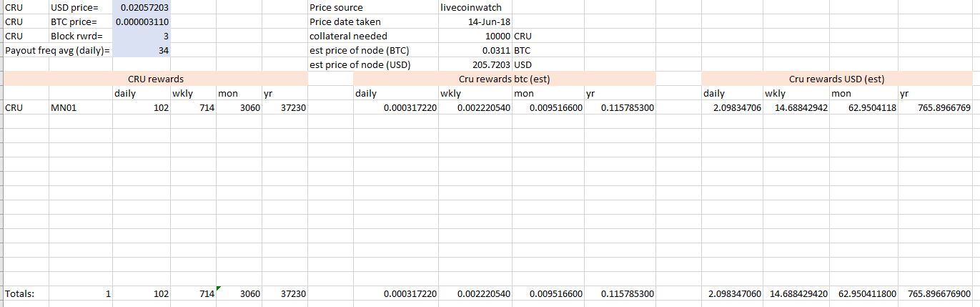Click 'yr' header under Cru rewards USD
Screen dimensions: 980x307
tap(935, 93)
